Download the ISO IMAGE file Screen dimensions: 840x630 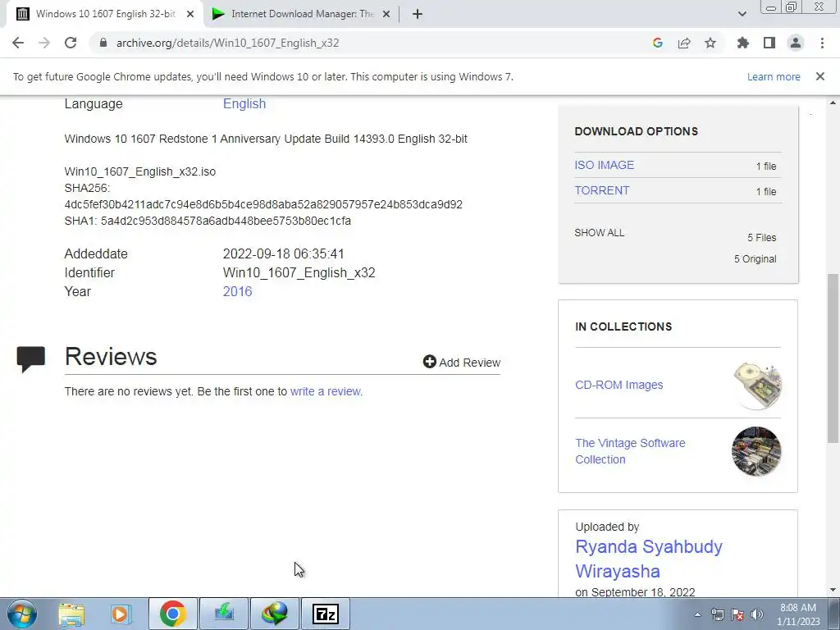point(605,165)
